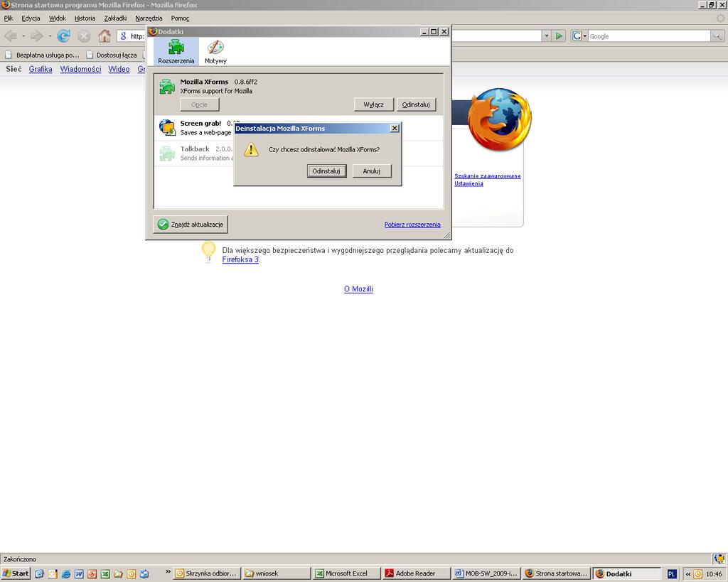Open the Edycja menu

pos(31,18)
